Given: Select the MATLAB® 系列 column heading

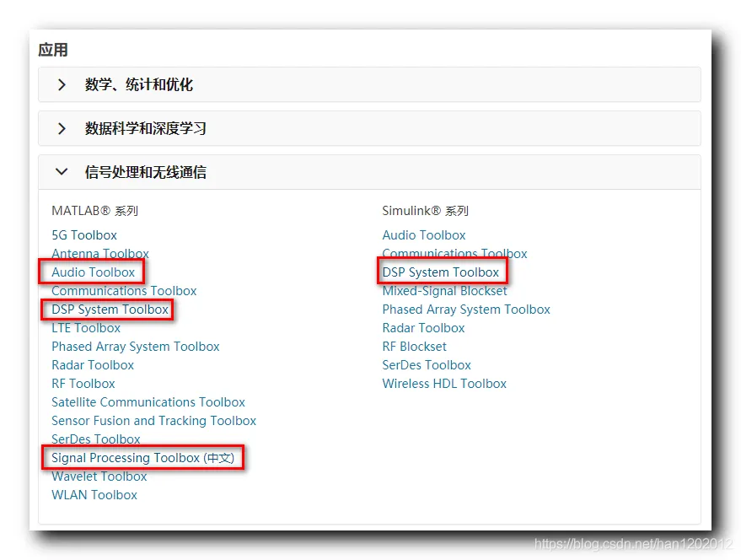Looking at the screenshot, I should [x=94, y=211].
